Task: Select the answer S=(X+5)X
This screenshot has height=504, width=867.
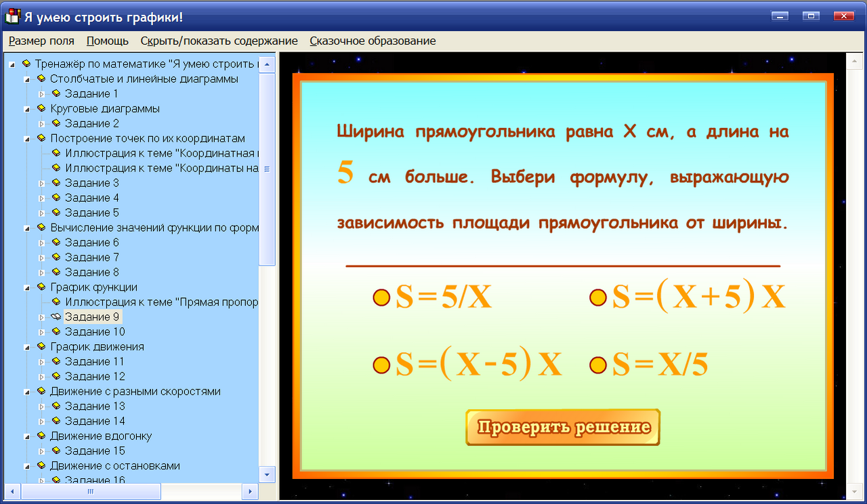Action: tap(597, 296)
